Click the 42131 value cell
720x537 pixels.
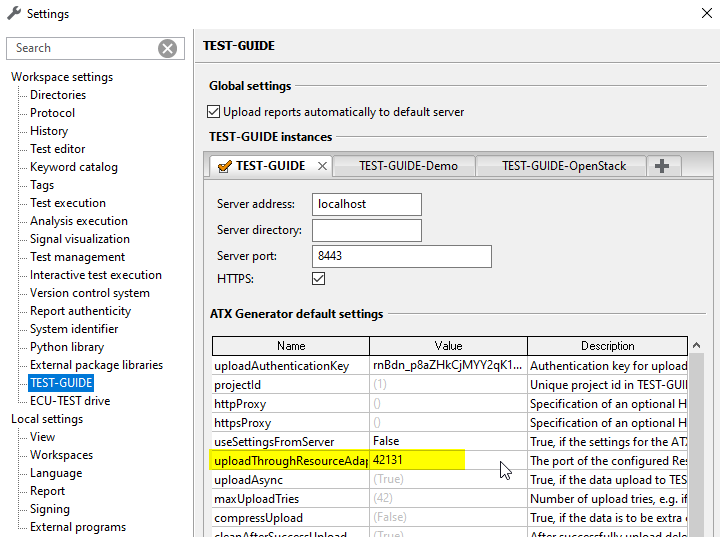[x=448, y=460]
